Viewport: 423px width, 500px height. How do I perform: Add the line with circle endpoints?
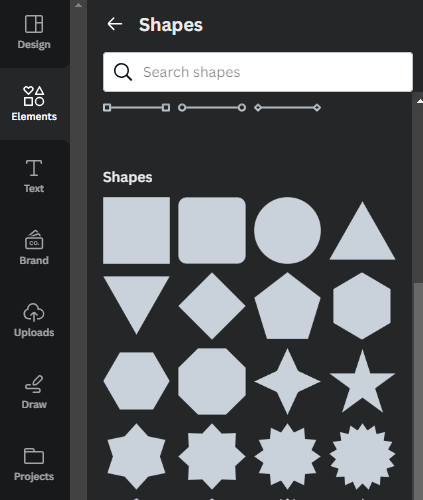click(212, 108)
